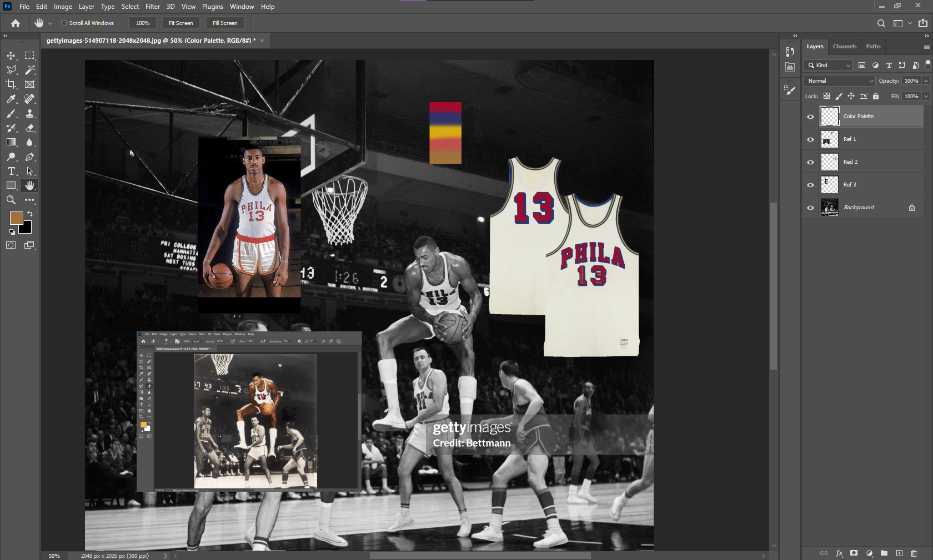The image size is (933, 560).
Task: Switch to the Channels tab
Action: point(844,47)
